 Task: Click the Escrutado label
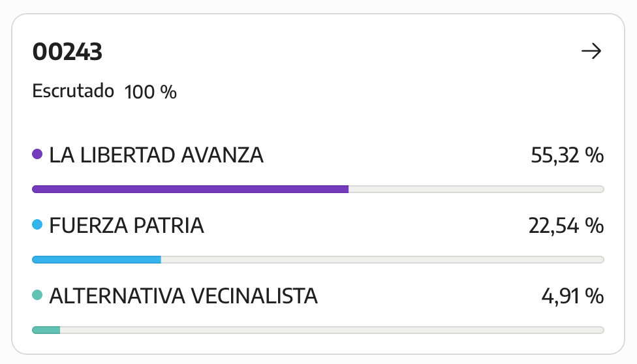coord(73,91)
